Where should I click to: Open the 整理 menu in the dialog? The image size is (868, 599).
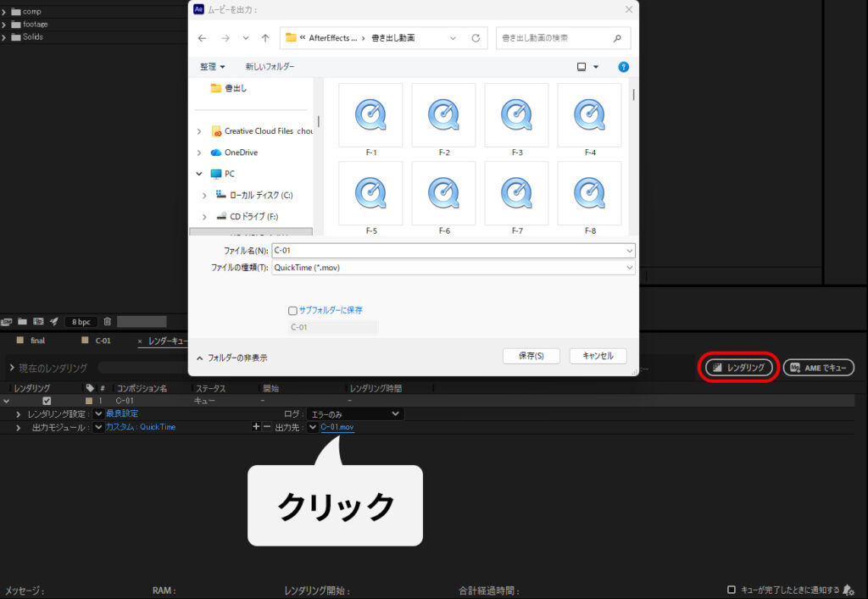pyautogui.click(x=213, y=66)
